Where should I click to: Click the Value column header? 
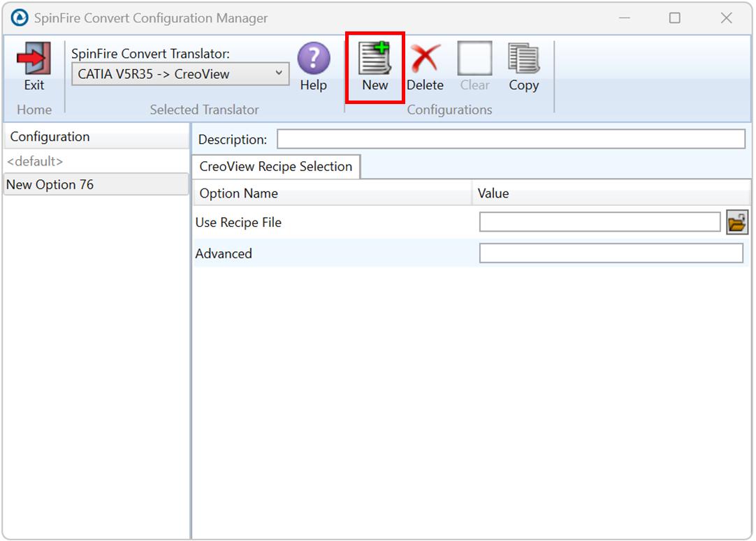pos(611,193)
